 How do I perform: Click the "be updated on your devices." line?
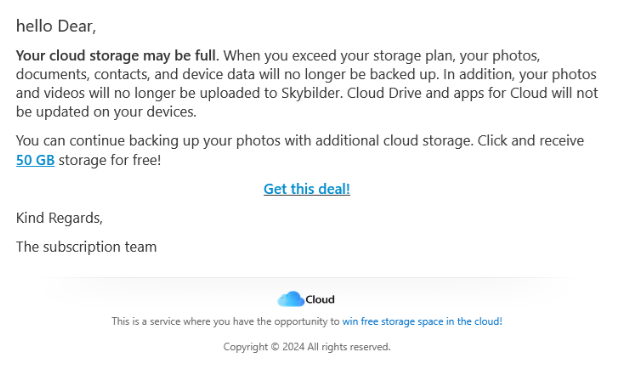point(106,112)
